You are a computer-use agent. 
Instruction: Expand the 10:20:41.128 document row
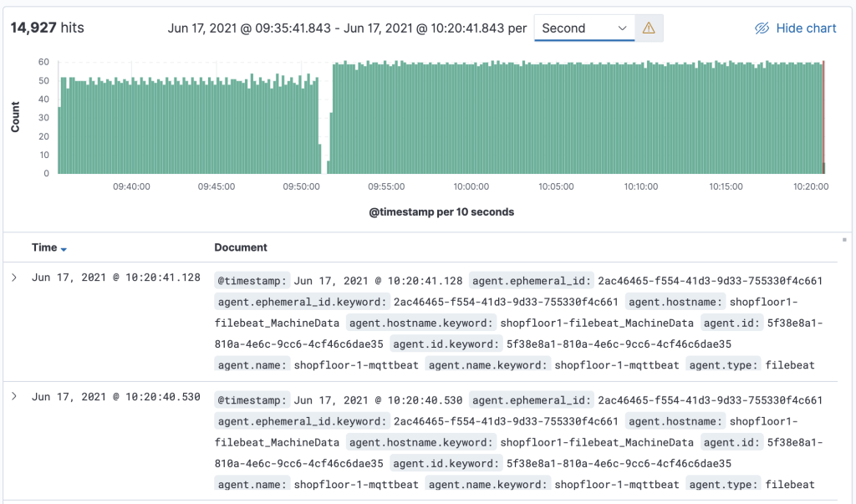click(x=14, y=277)
